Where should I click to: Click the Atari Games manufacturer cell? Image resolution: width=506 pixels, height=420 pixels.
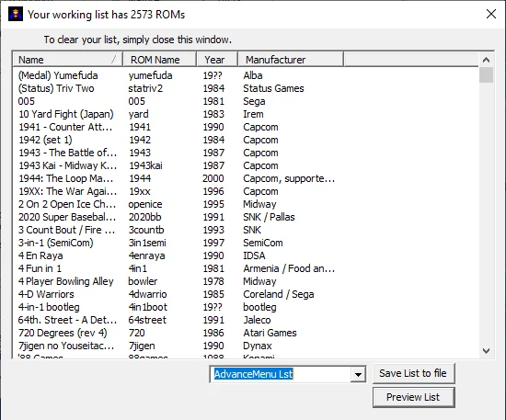coord(270,334)
